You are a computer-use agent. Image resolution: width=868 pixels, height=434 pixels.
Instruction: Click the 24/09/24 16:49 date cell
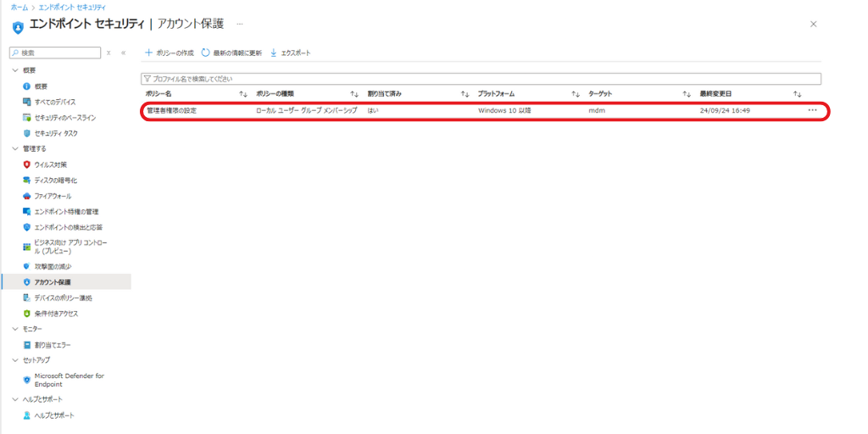click(x=726, y=110)
